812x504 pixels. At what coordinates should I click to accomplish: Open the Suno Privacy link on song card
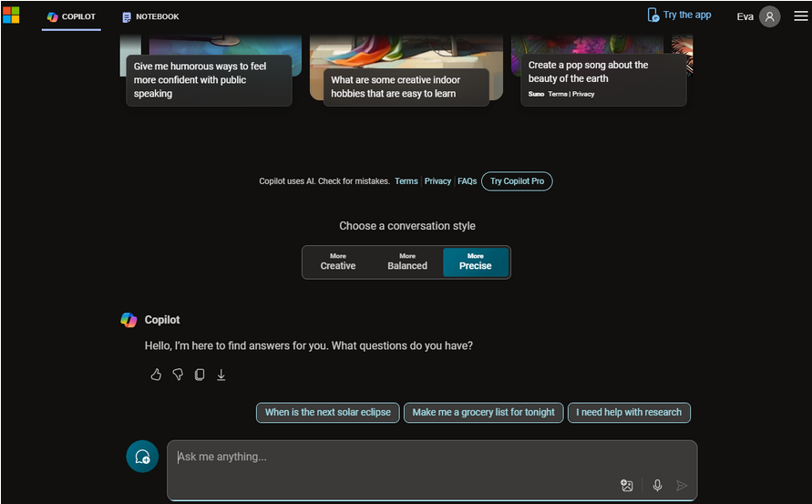[x=583, y=94]
